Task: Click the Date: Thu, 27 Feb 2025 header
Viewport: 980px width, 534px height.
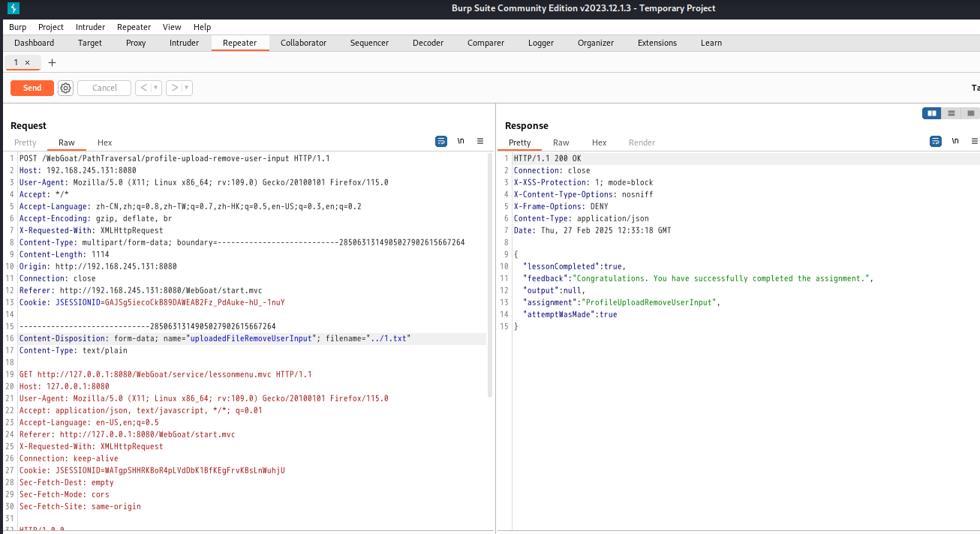Action: pyautogui.click(x=593, y=230)
